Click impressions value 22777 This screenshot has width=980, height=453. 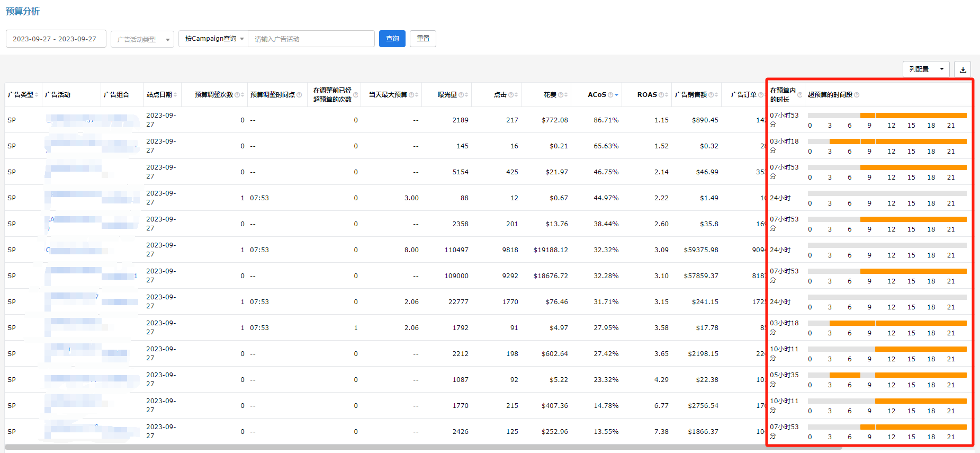[x=458, y=302]
